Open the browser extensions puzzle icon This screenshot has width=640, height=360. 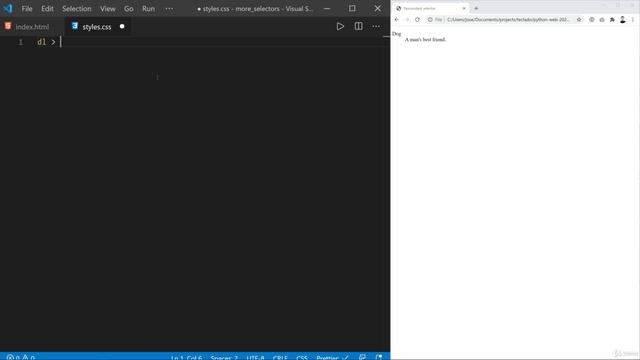[x=612, y=20]
